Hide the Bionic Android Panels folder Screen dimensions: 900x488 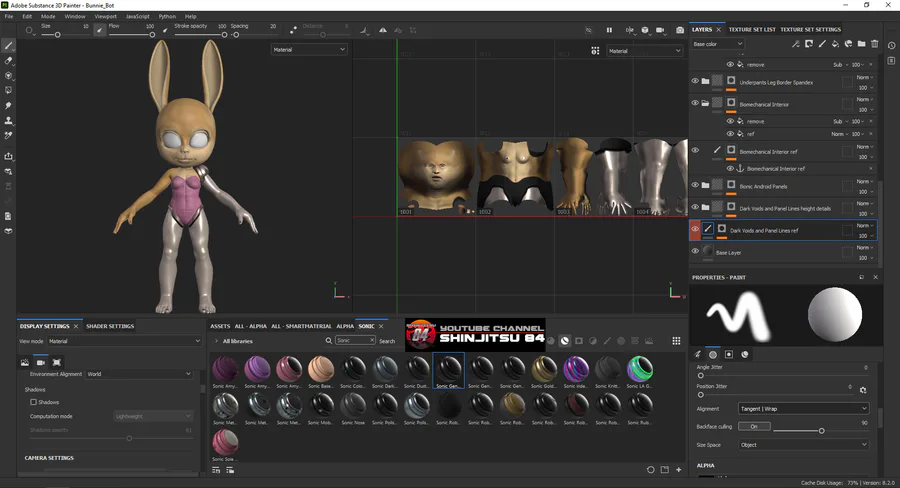point(695,185)
